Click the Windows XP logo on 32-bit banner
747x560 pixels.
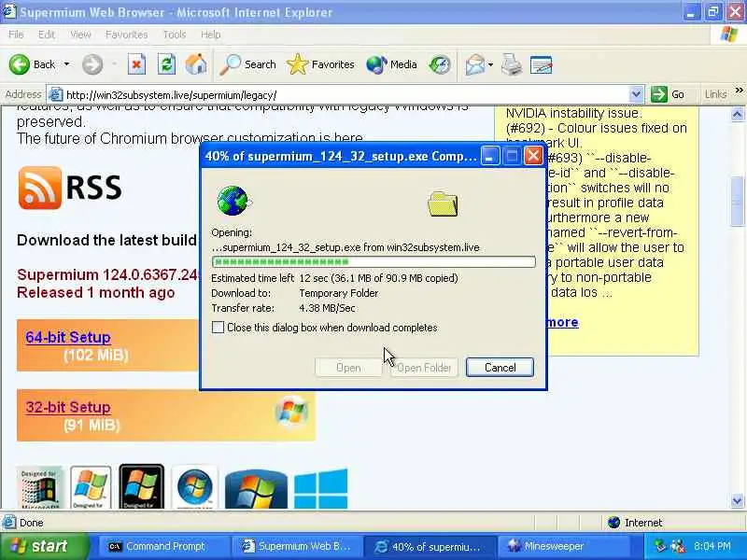(291, 411)
